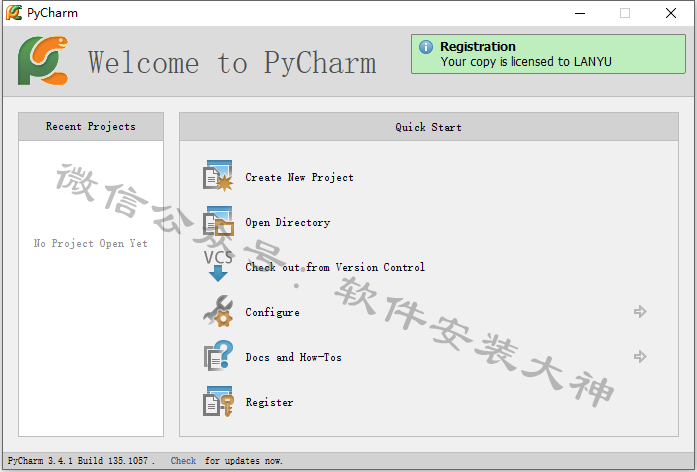Viewport: 697px width, 472px height.
Task: Click the Recent Projects header
Action: 91,127
